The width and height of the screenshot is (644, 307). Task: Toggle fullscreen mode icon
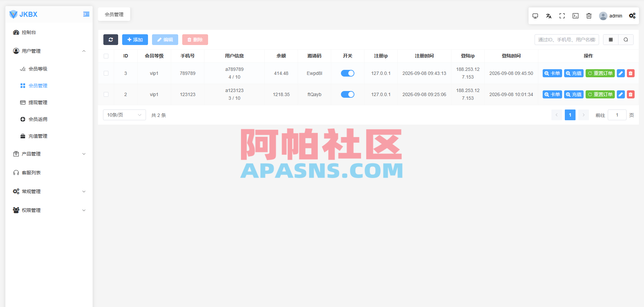(x=562, y=16)
